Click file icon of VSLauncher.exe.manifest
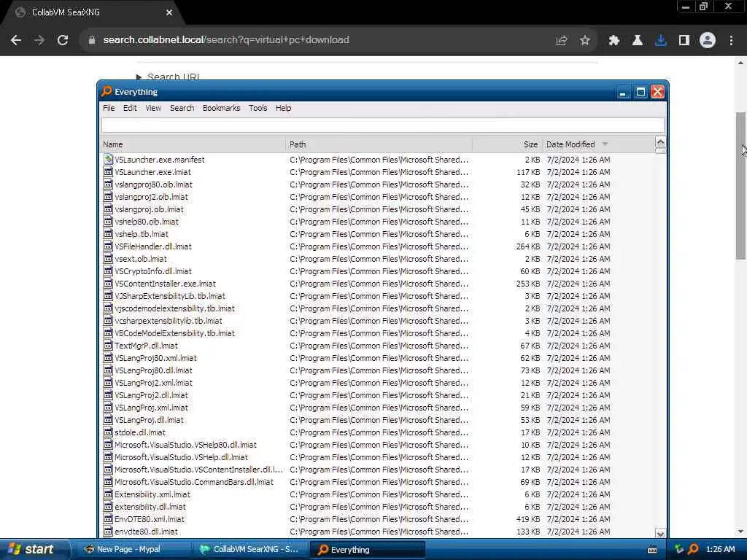 click(x=108, y=160)
